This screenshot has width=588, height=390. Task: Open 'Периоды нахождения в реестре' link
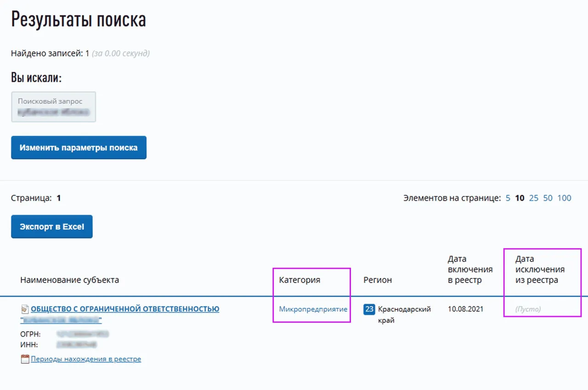pos(86,359)
